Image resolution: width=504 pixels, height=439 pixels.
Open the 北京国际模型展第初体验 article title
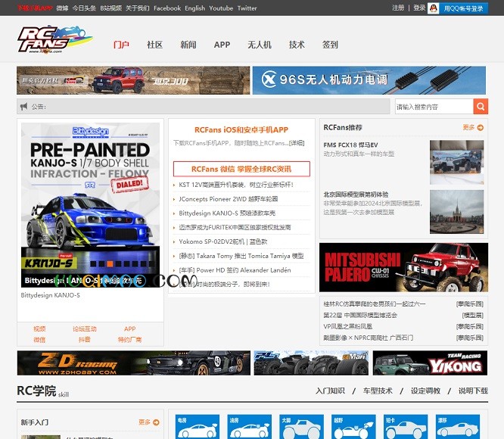pyautogui.click(x=356, y=195)
